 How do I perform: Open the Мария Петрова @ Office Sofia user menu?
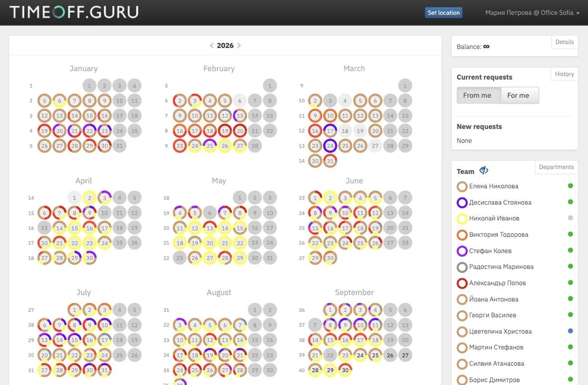click(x=532, y=13)
